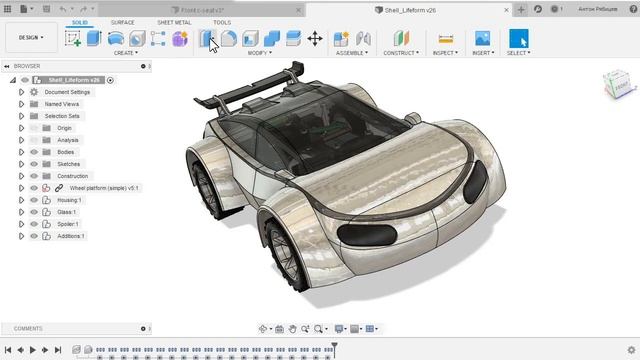Image resolution: width=640 pixels, height=360 pixels.
Task: Select the Create Sketch tool
Action: click(x=73, y=38)
